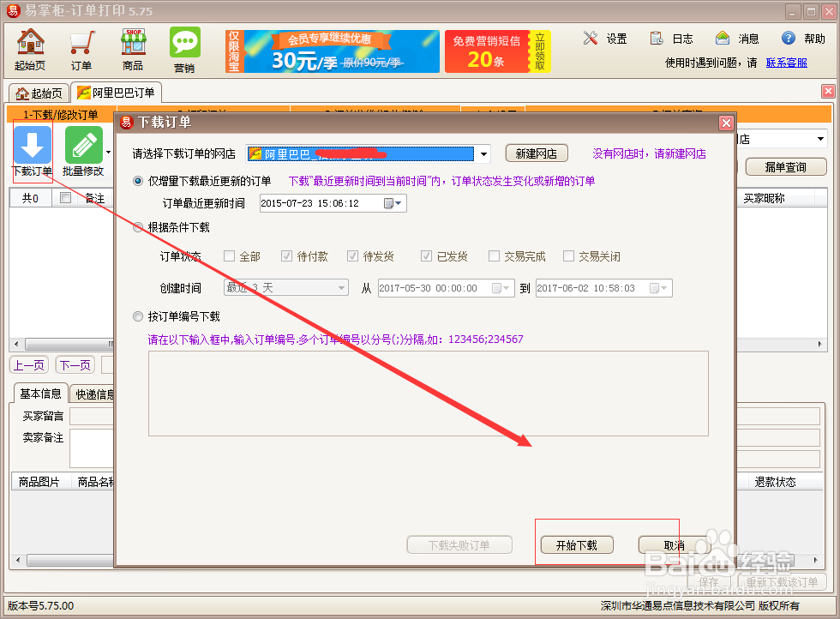Check the 全部 order status checkbox
840x619 pixels.
point(230,256)
